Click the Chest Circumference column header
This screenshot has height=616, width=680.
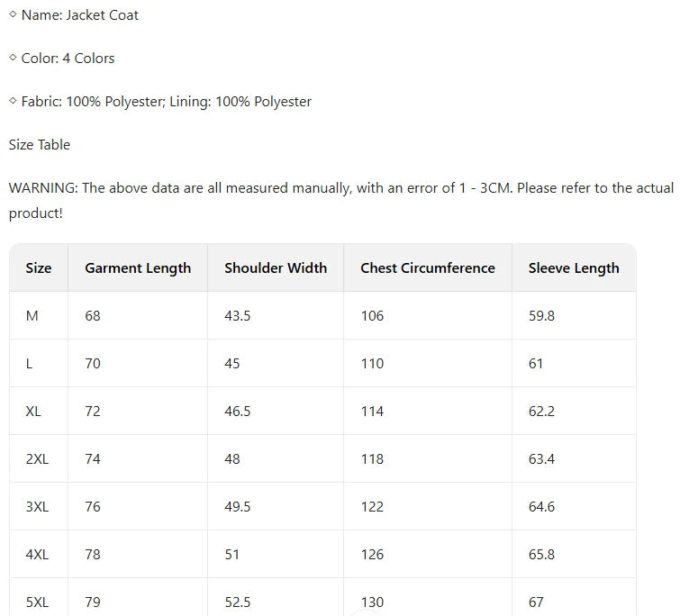tap(428, 267)
